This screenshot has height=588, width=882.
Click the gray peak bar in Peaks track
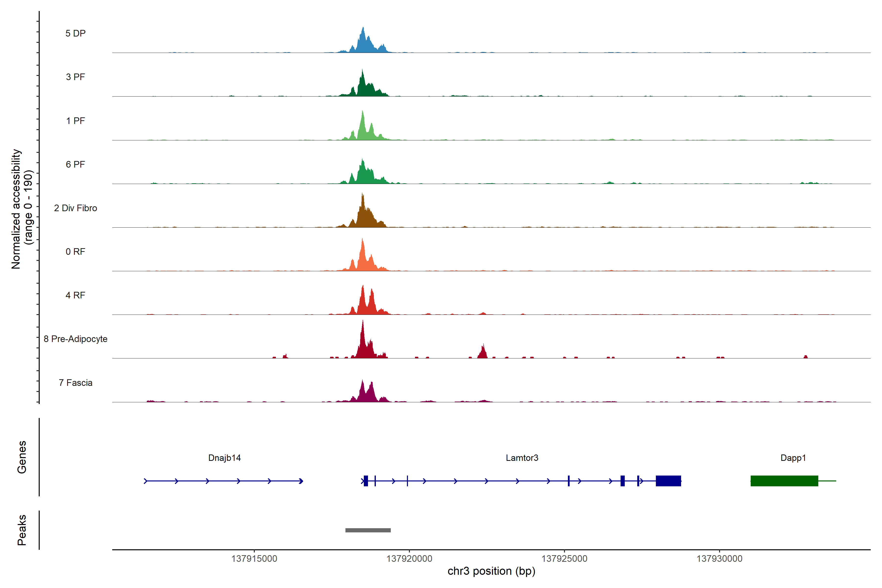(x=368, y=530)
